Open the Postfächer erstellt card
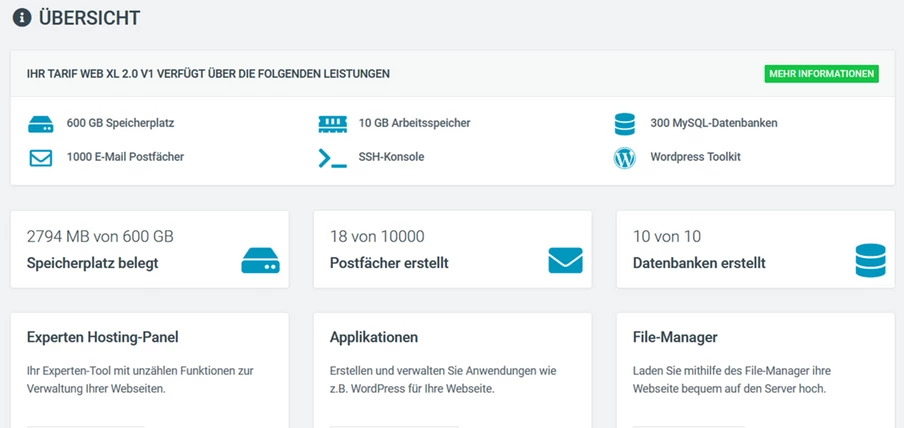 click(453, 249)
